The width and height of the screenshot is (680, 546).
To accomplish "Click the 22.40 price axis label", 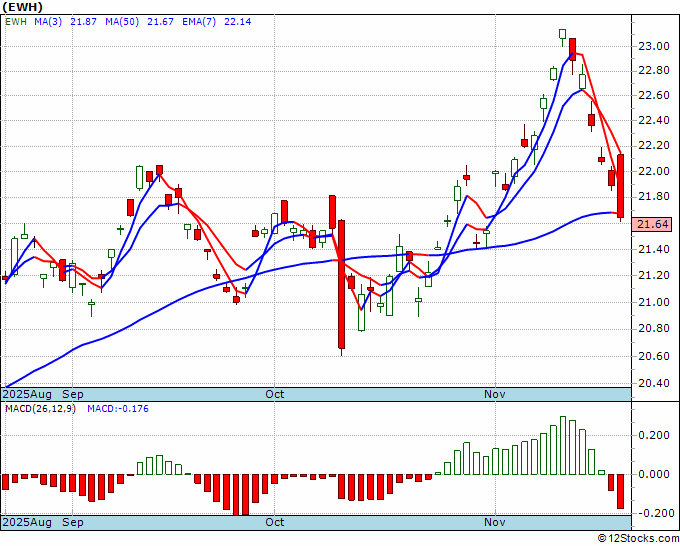I will pos(652,121).
